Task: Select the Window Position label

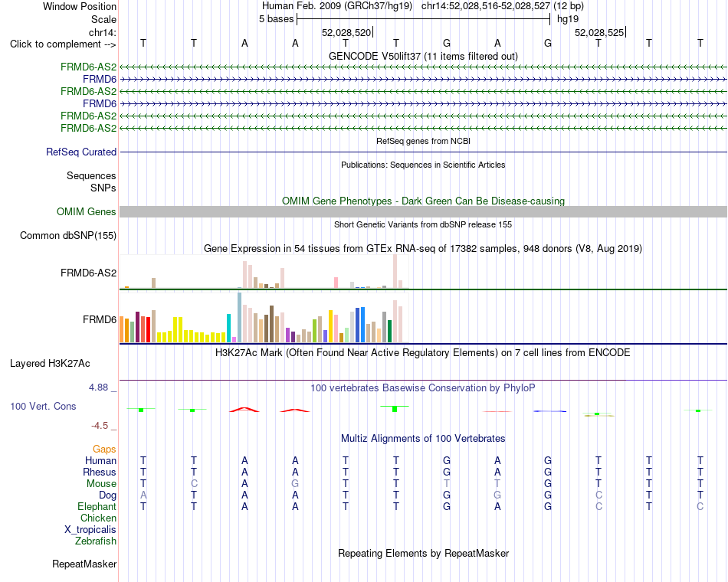Action: [80, 6]
